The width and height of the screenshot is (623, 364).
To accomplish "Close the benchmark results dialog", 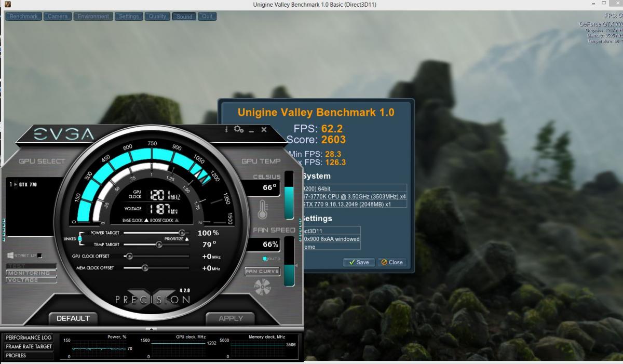I will point(392,262).
